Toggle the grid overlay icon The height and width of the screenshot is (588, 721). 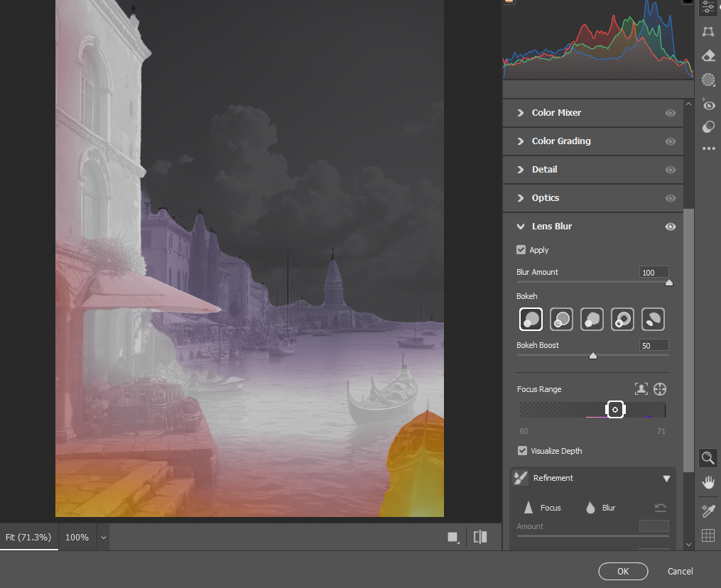coord(708,535)
